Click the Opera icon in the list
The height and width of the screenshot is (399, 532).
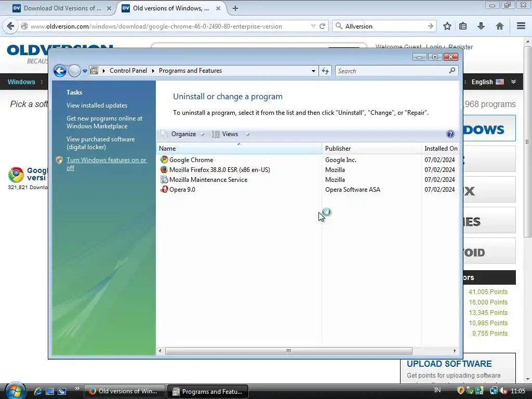(x=164, y=189)
